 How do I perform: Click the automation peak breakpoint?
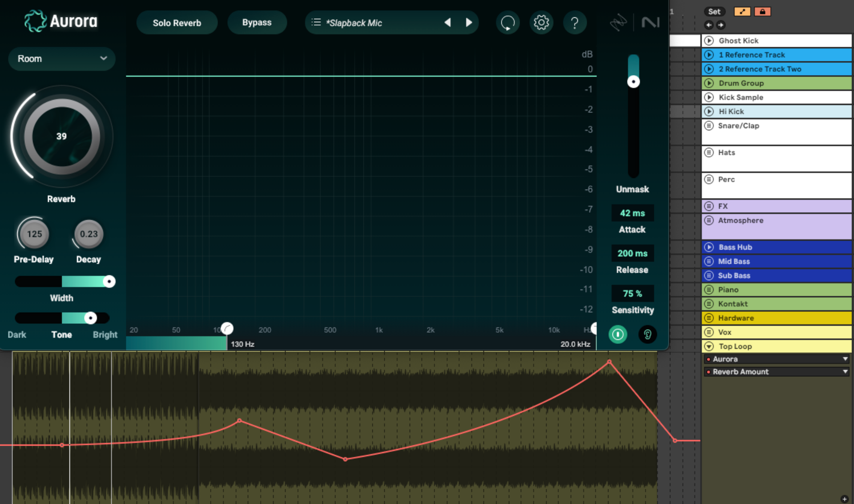point(609,362)
